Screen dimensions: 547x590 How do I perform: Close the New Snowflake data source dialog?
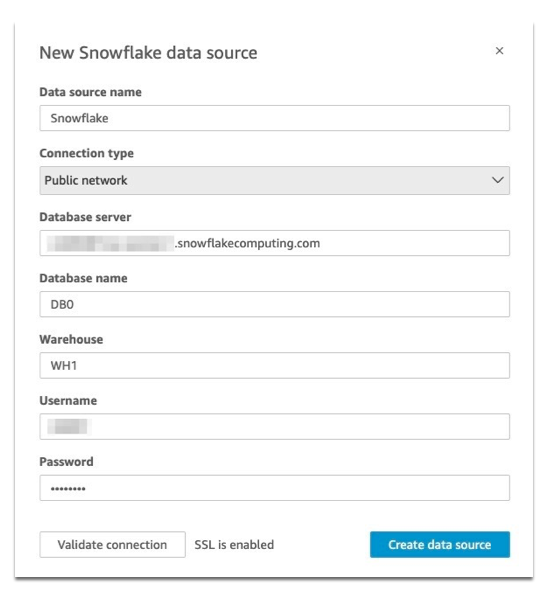pos(499,51)
